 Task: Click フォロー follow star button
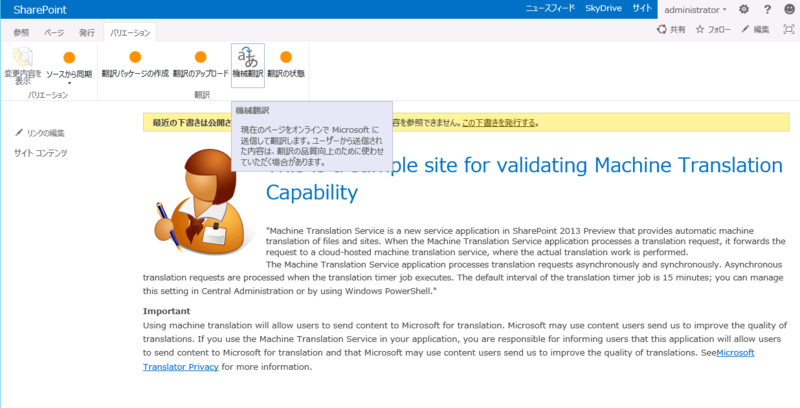(713, 30)
